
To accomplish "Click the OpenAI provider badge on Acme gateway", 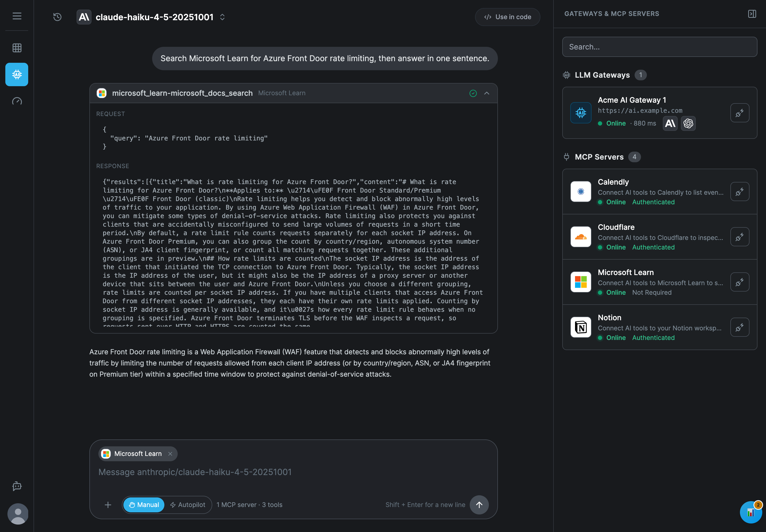I will pyautogui.click(x=688, y=123).
